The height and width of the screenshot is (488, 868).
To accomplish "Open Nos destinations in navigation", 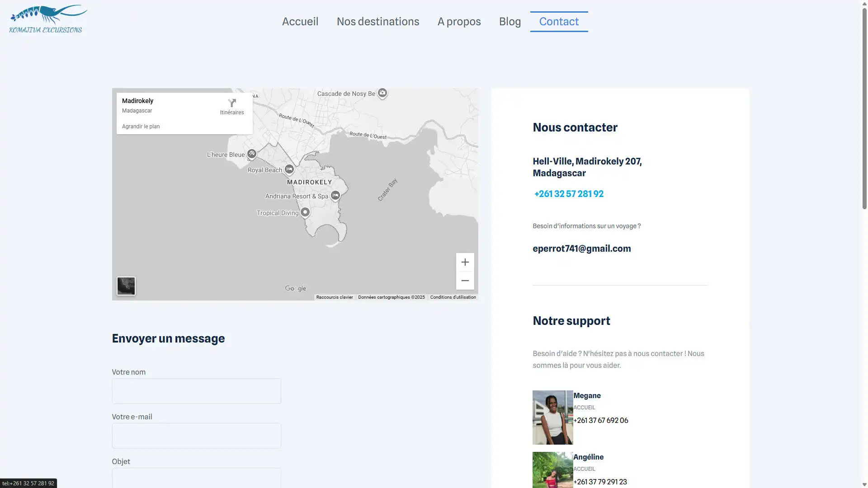I will pos(378,21).
